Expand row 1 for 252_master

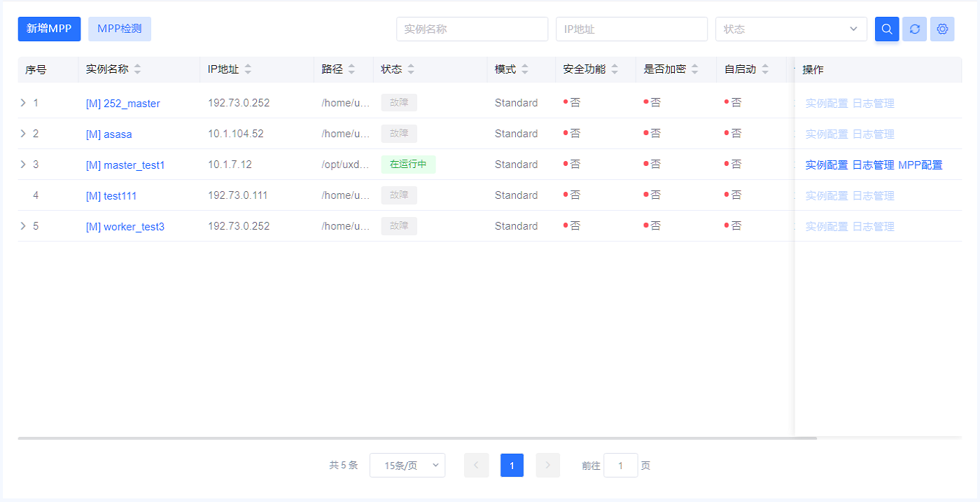(23, 103)
